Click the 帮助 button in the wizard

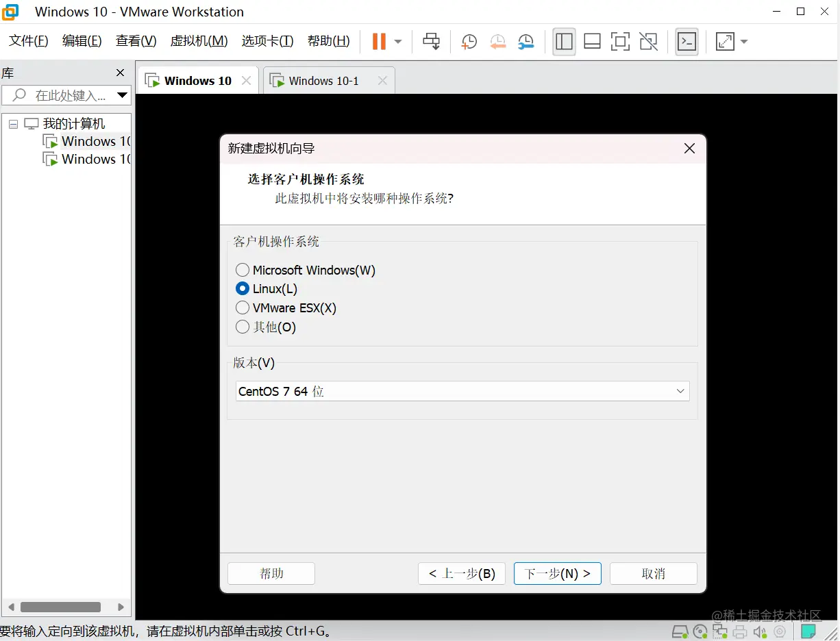[x=271, y=573]
